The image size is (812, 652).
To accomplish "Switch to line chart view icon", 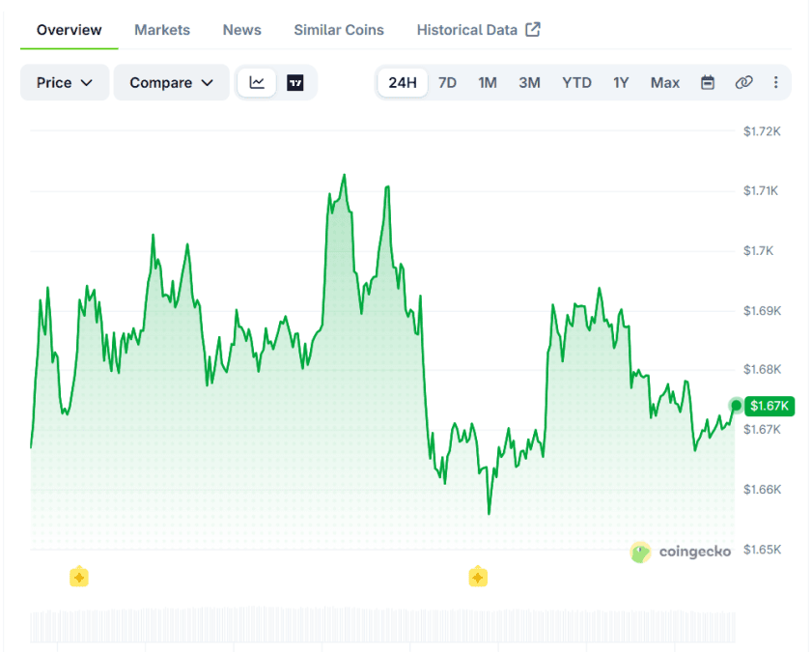I will (x=257, y=82).
